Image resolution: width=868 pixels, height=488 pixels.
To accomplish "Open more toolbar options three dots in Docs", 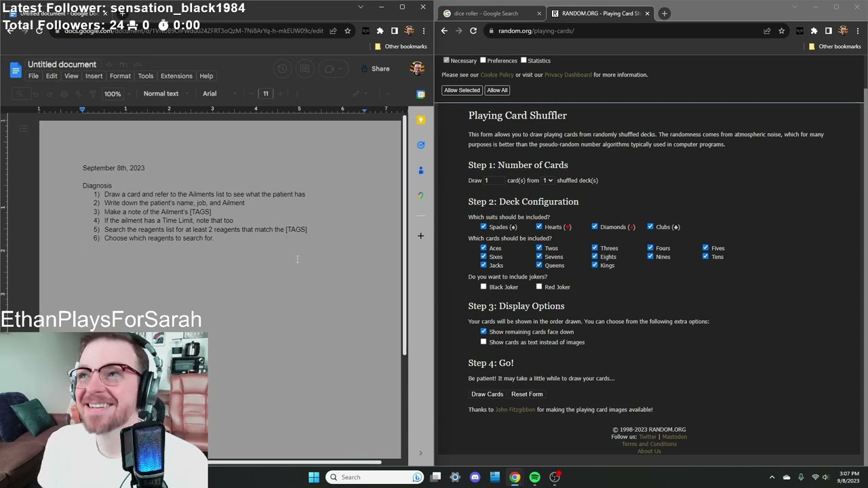I will [x=296, y=94].
